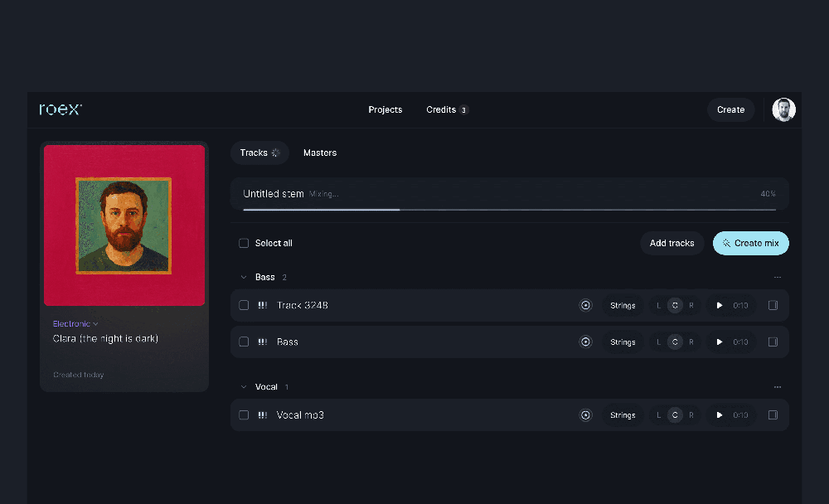Open side panel icon for Vocal mp3
The width and height of the screenshot is (829, 504).
click(773, 415)
